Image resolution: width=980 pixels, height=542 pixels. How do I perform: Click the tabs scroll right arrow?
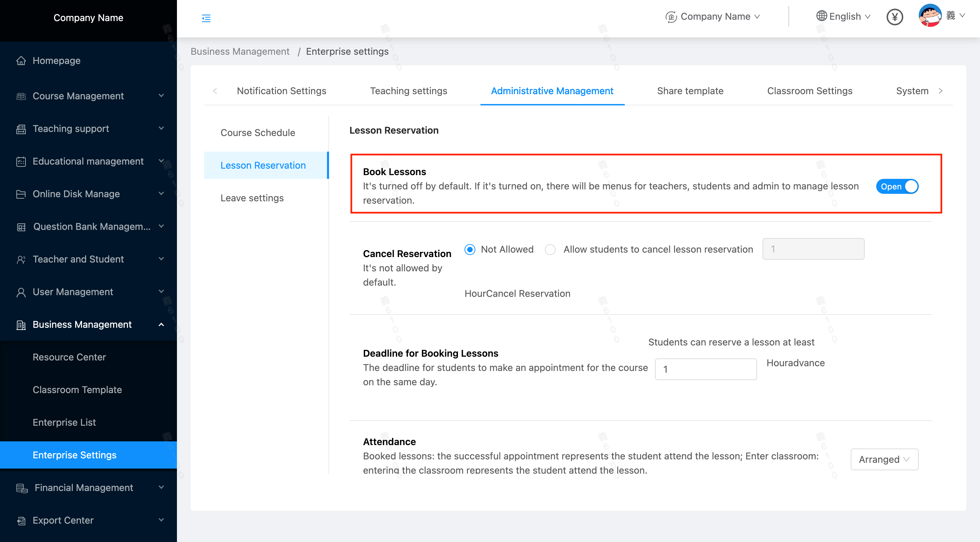(x=941, y=91)
